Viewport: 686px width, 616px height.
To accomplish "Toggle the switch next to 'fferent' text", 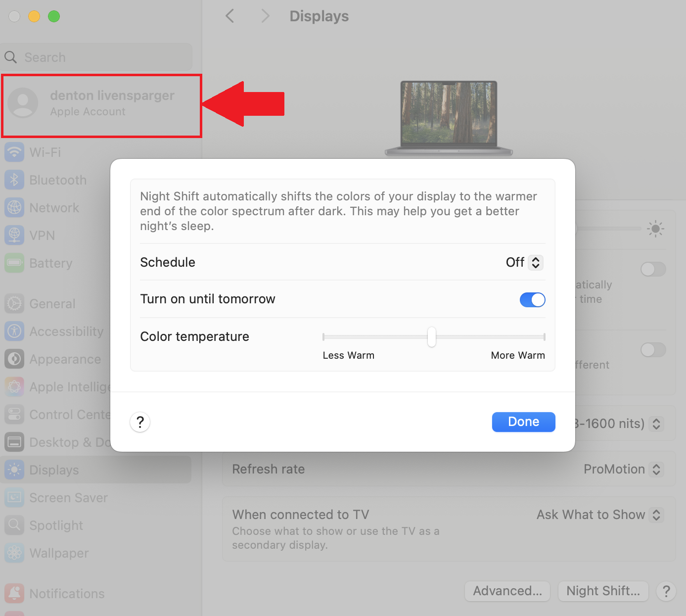I will pyautogui.click(x=653, y=350).
